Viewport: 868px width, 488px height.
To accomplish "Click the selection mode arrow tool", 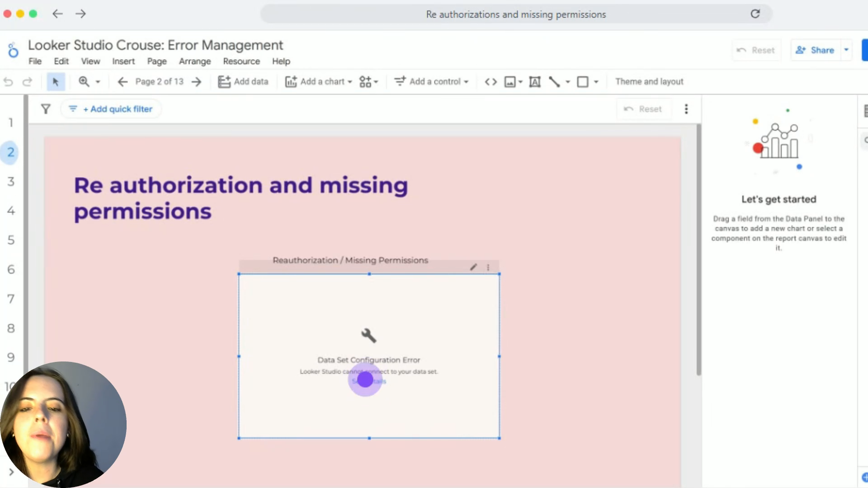I will (56, 82).
